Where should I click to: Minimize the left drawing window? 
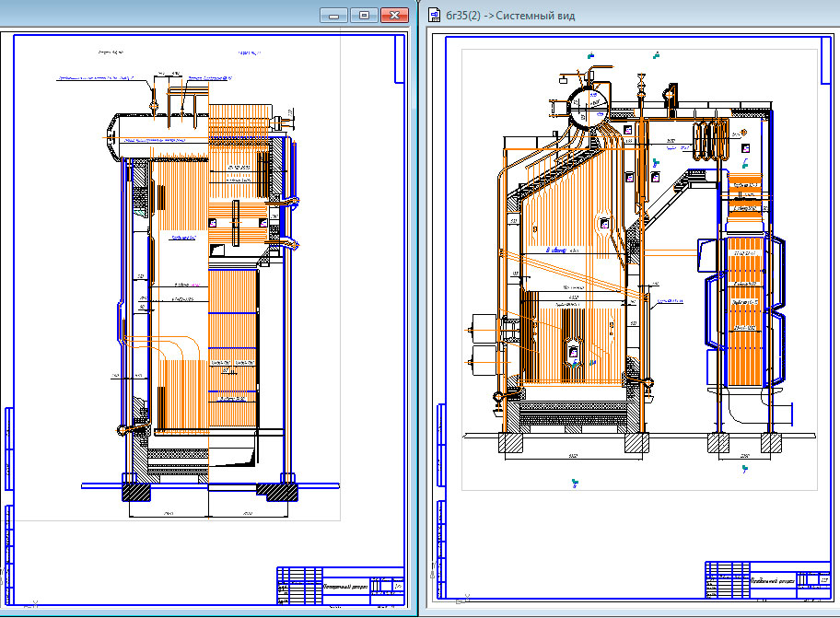[333, 15]
